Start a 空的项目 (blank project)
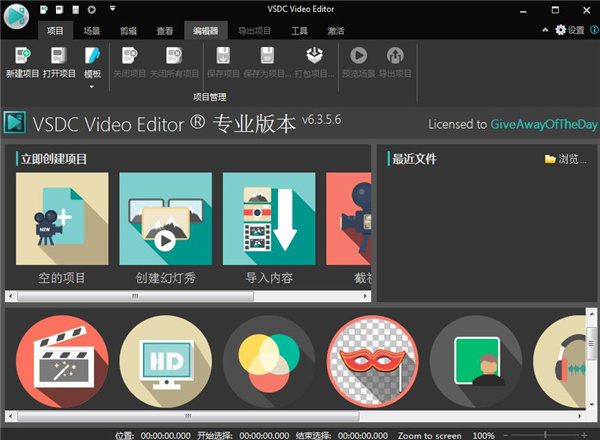 62,218
